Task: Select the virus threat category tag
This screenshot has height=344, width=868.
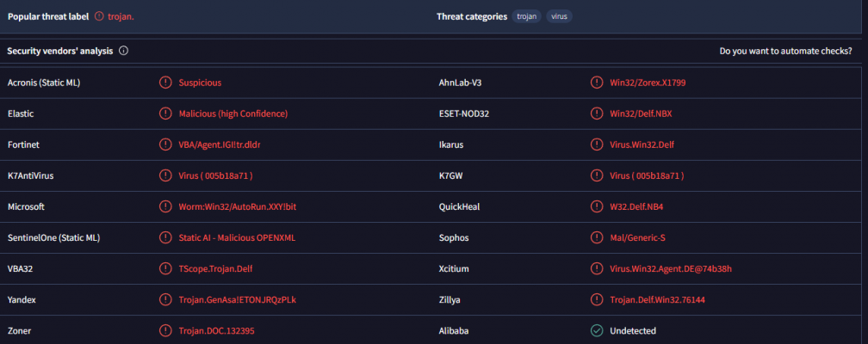Action: (x=559, y=16)
